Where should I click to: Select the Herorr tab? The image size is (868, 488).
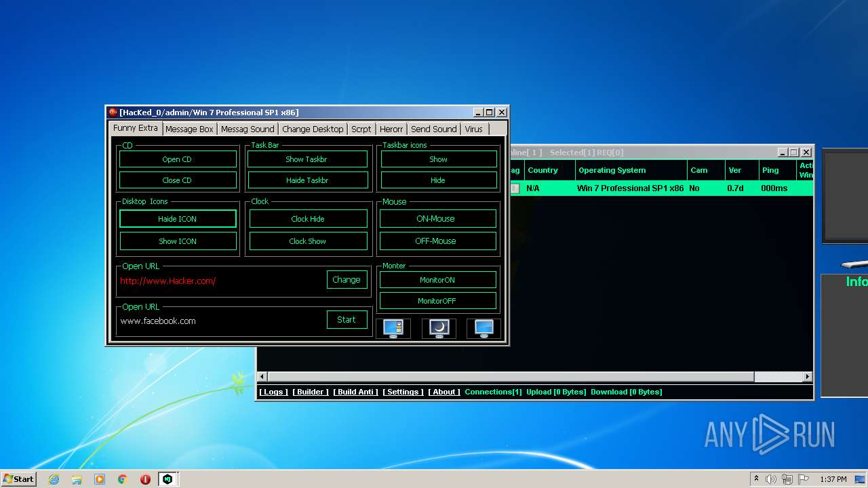point(391,129)
